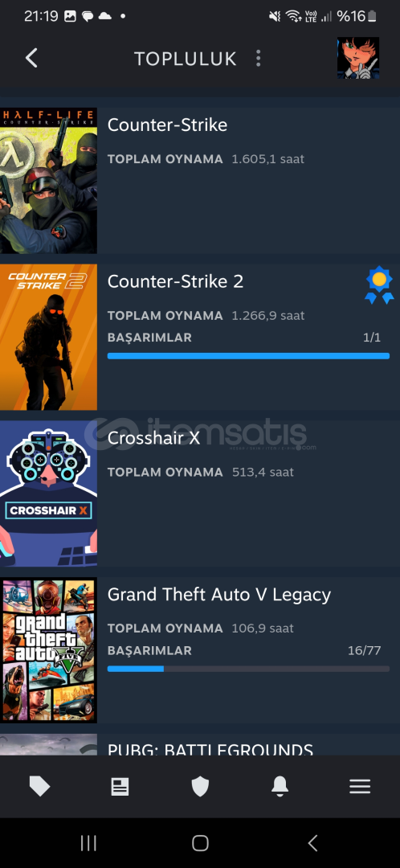Open the Steam Guard shield tab
The width and height of the screenshot is (400, 868).
(200, 786)
